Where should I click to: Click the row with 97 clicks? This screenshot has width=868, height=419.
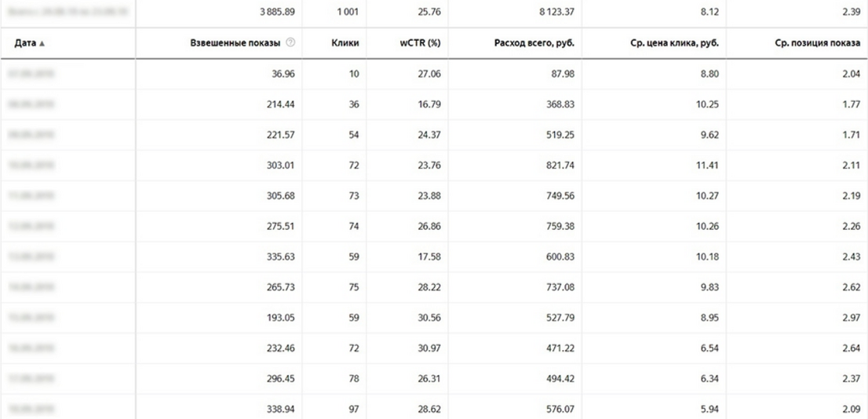pos(434,409)
